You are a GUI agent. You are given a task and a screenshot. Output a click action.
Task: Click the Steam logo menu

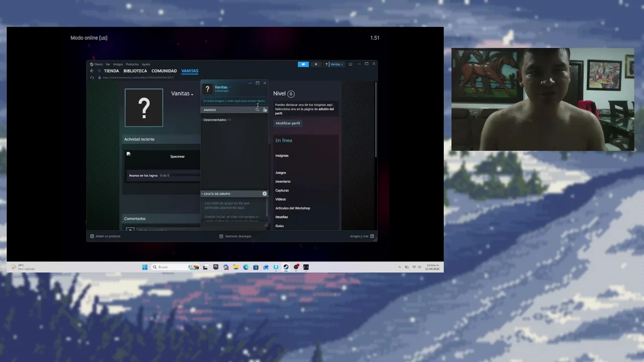tap(96, 64)
